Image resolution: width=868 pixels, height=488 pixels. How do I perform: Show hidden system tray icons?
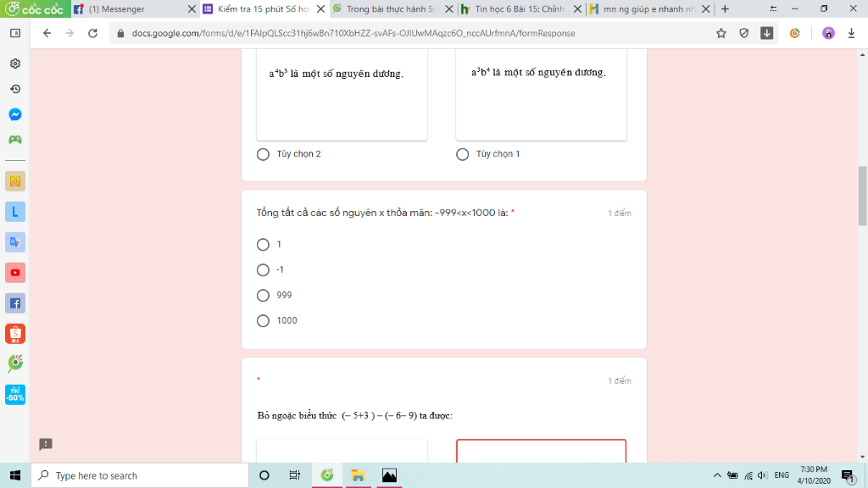coord(717,475)
